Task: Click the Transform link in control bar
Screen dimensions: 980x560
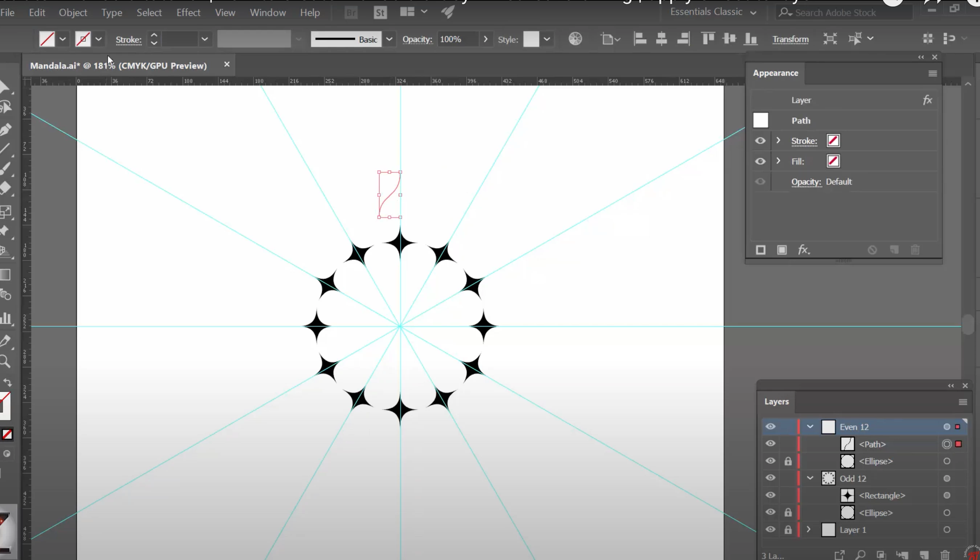Action: 790,39
